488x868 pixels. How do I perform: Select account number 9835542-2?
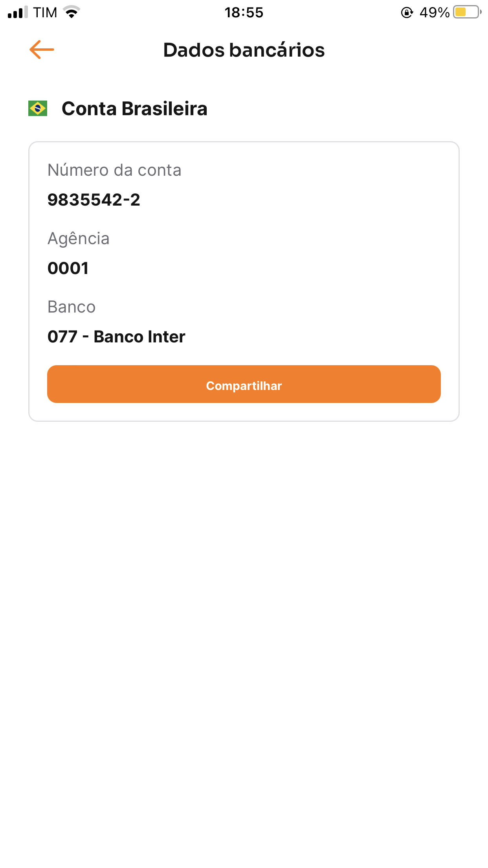point(94,200)
